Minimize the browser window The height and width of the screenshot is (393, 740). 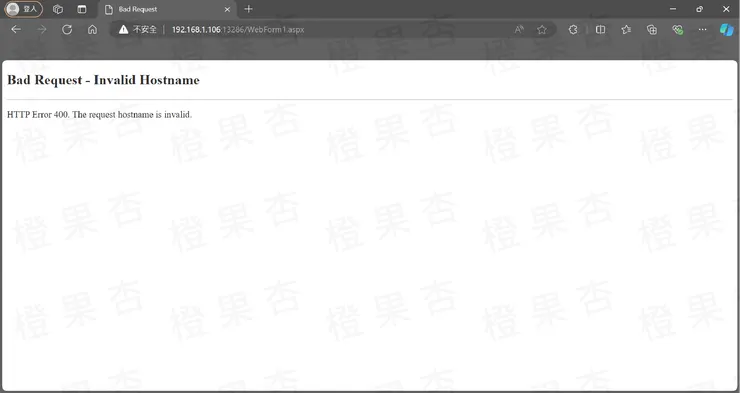coord(673,9)
